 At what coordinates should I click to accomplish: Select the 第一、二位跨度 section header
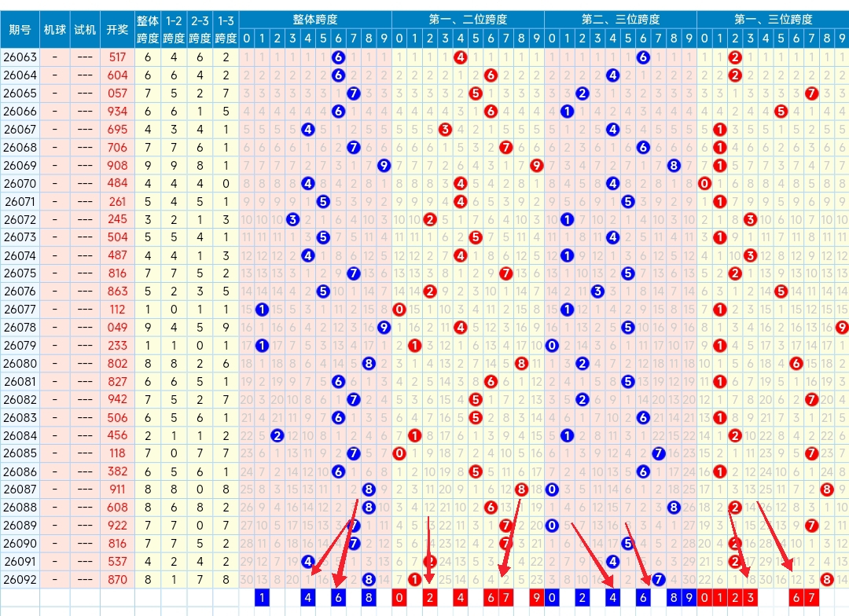tap(468, 20)
